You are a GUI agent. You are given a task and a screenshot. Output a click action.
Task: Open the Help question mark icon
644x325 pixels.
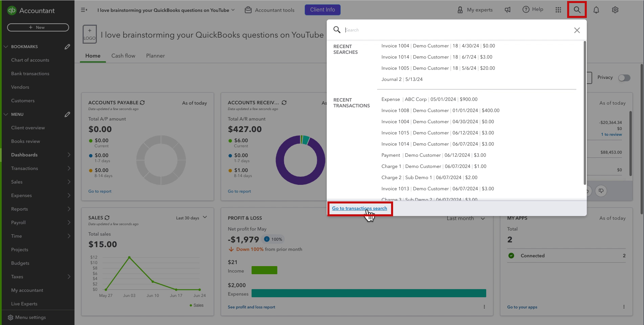[x=526, y=9]
